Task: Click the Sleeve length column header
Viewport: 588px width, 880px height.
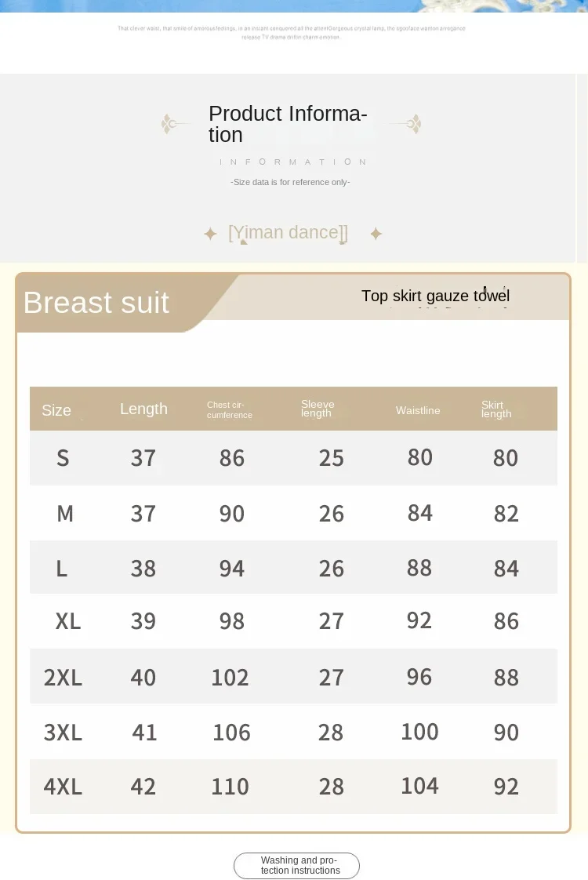Action: 317,409
